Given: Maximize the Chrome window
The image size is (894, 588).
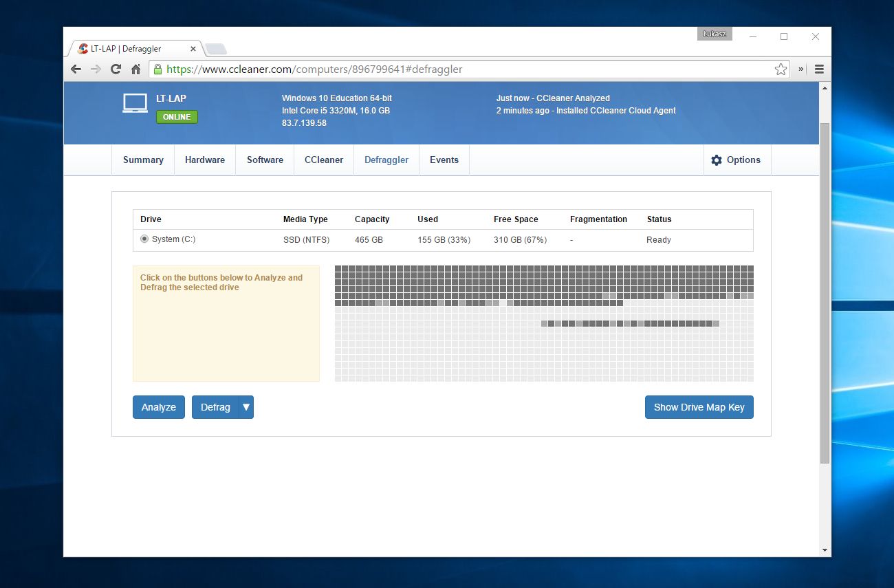Looking at the screenshot, I should [784, 36].
